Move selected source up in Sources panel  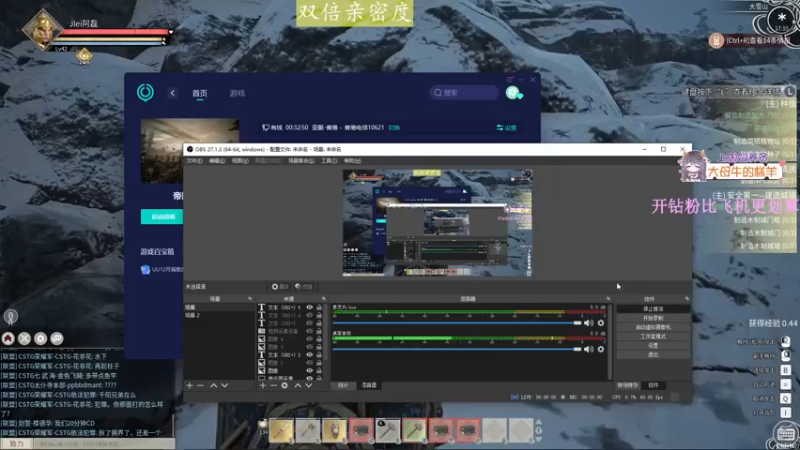point(297,385)
